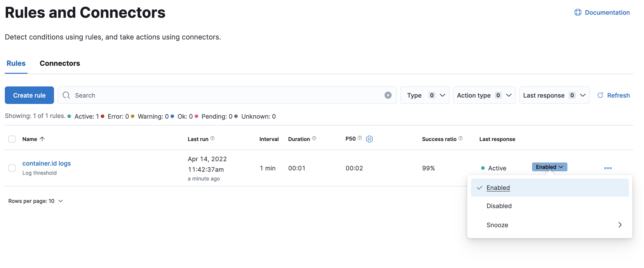Switch to the Connectors tab
The width and height of the screenshot is (644, 268).
[60, 63]
